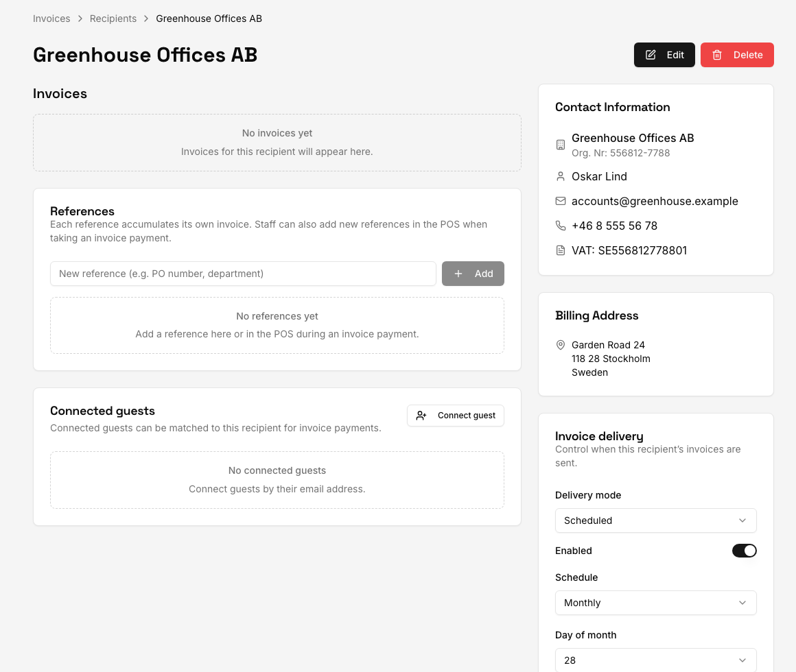Focus the New reference input field
This screenshot has width=796, height=672.
(x=243, y=274)
